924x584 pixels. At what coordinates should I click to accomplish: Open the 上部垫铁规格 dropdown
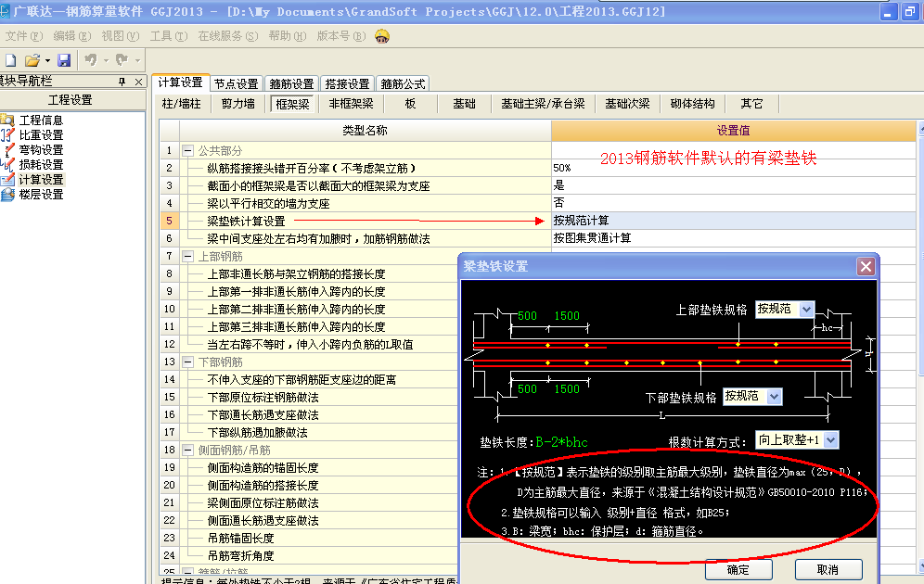(x=807, y=309)
